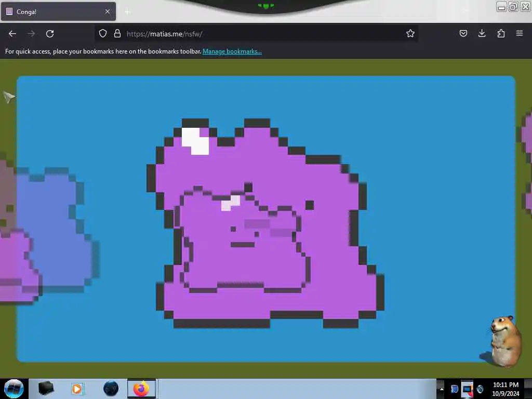Click the forward navigation arrow
532x399 pixels.
(31, 34)
